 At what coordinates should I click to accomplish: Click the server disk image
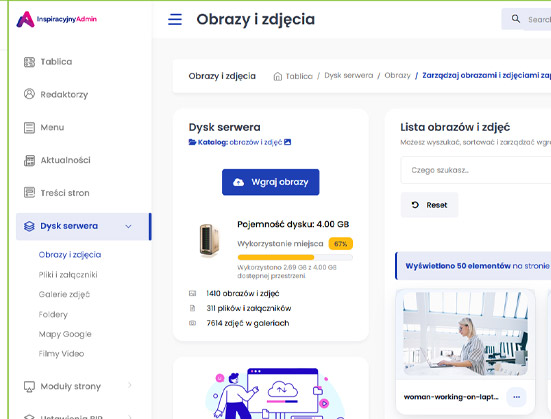click(x=209, y=240)
